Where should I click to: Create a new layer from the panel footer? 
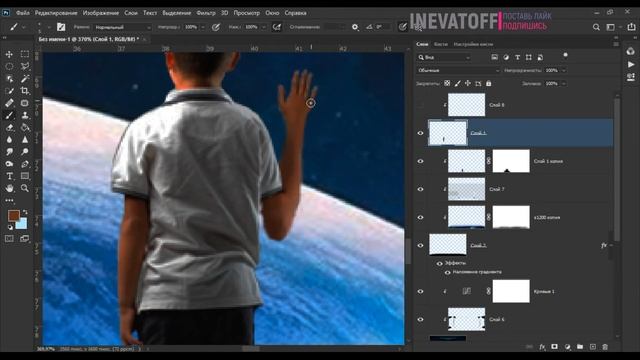point(593,347)
